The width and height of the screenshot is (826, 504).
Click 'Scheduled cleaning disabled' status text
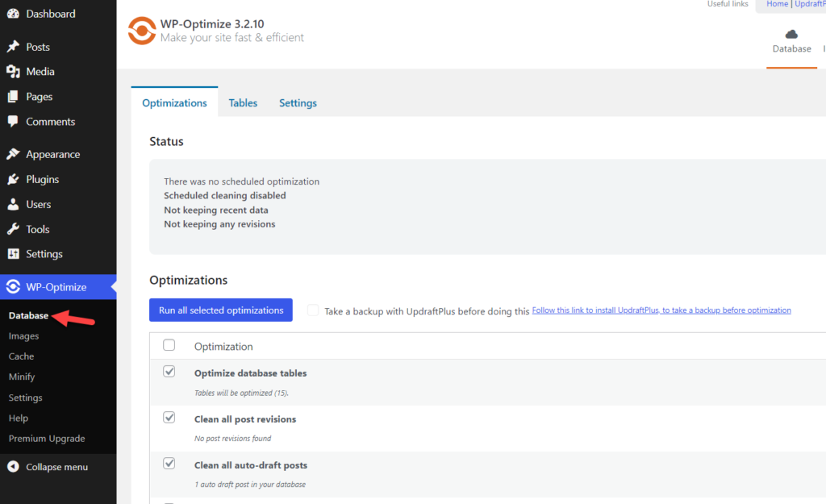pos(225,195)
